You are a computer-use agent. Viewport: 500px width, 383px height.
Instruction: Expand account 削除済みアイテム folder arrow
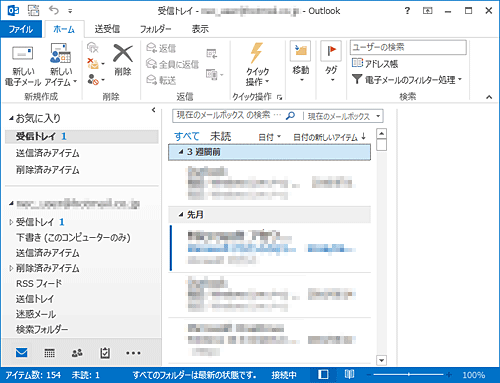coord(11,268)
